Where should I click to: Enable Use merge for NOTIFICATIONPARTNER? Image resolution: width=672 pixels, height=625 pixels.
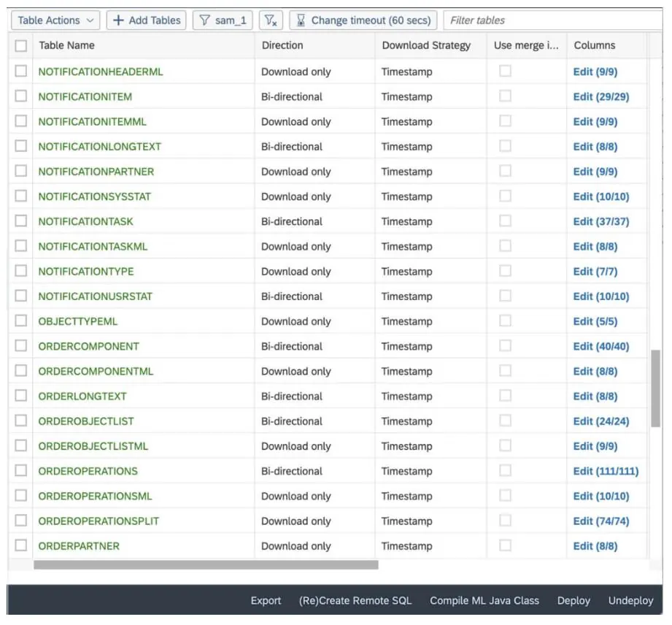506,171
